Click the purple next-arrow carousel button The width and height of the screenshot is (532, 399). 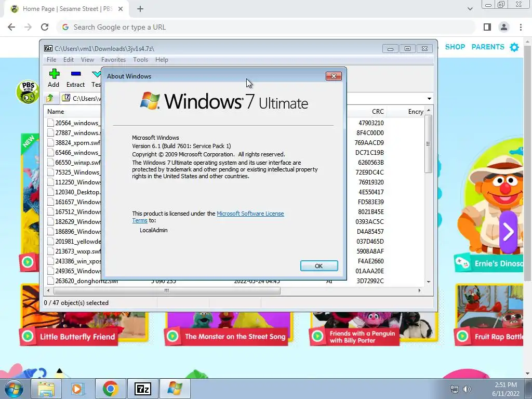508,232
